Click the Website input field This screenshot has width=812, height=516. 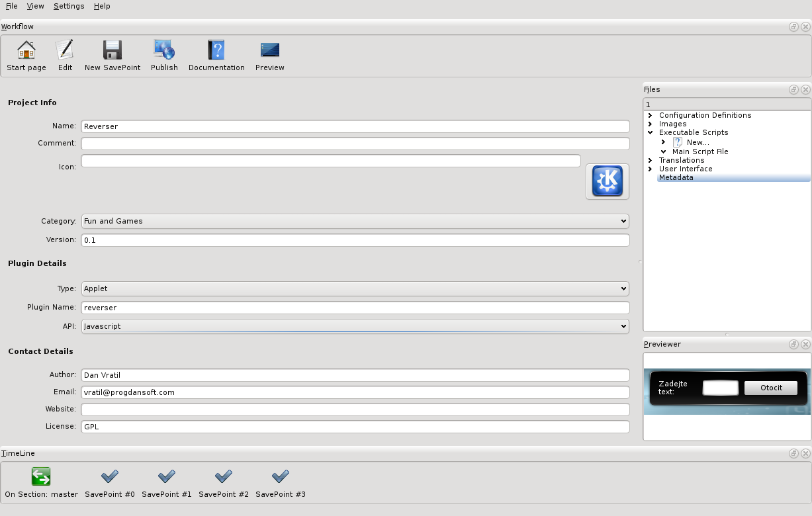(355, 409)
